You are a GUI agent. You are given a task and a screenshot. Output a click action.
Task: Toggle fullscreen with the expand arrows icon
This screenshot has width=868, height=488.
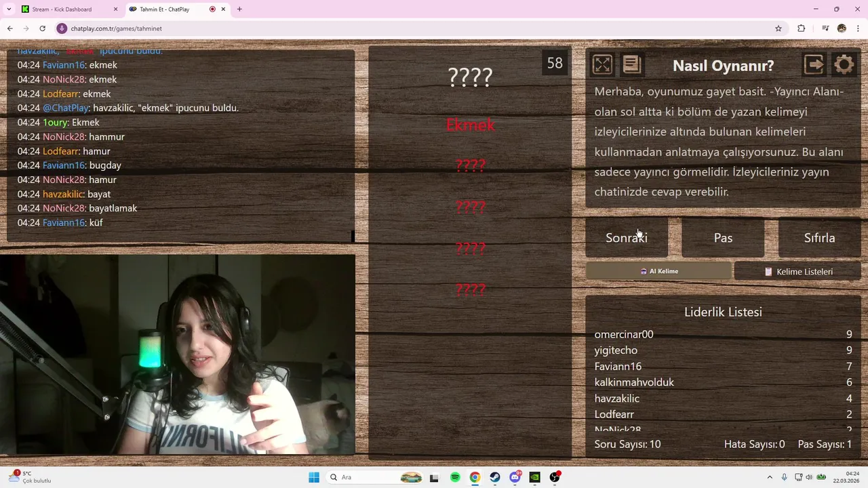tap(602, 64)
